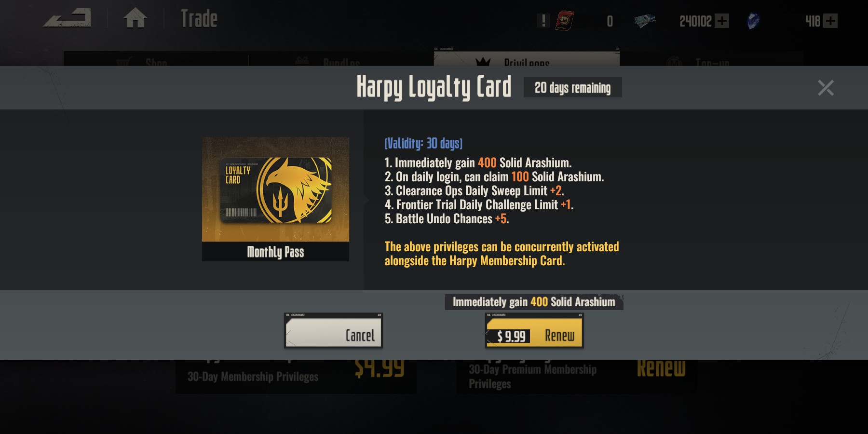Open the Top-up tab
Screen dimensions: 868x434
[x=712, y=60]
